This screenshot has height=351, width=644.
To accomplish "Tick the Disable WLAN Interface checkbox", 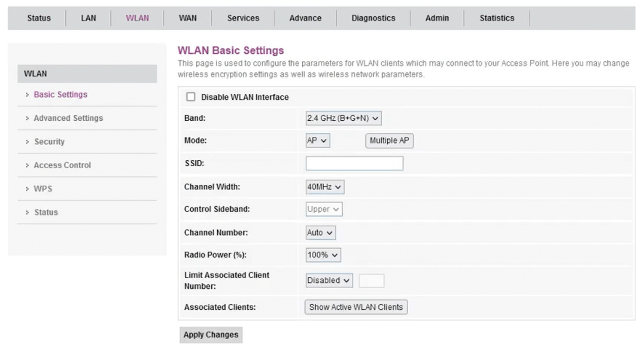I will tap(191, 97).
